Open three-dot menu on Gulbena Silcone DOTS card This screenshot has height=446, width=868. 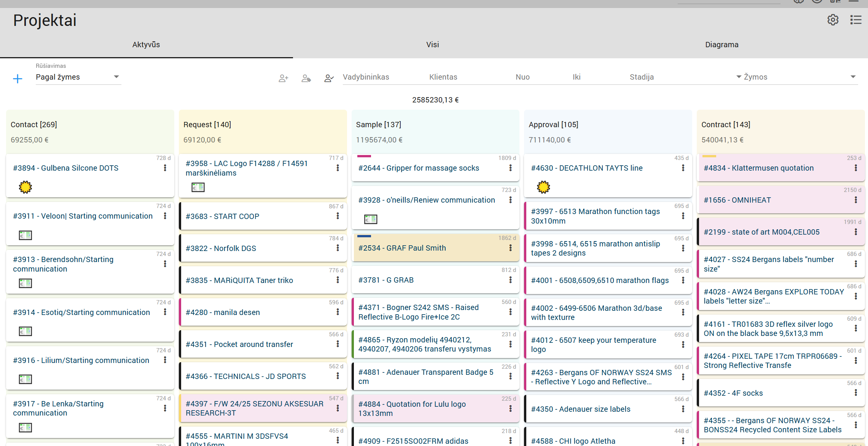[x=165, y=168]
